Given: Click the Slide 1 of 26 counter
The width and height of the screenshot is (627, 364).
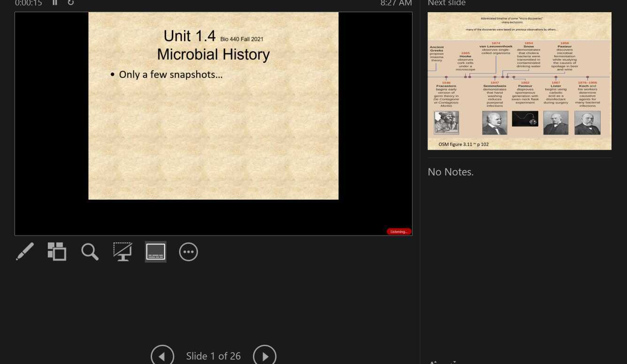Looking at the screenshot, I should 214,356.
